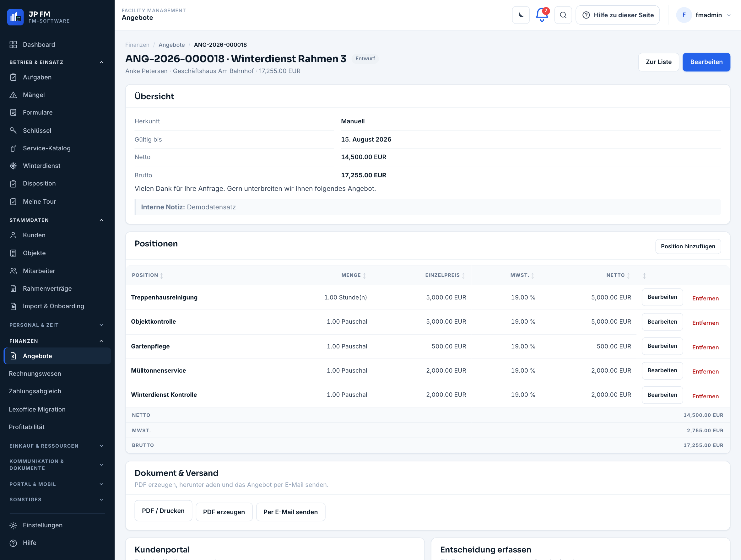Collapse the Stammdaten section
This screenshot has width=741, height=560.
(101, 220)
